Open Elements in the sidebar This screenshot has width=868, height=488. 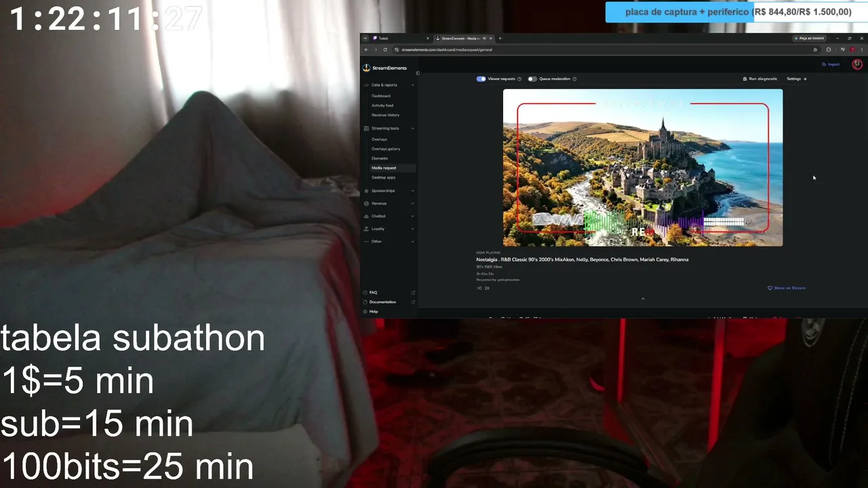tap(380, 158)
